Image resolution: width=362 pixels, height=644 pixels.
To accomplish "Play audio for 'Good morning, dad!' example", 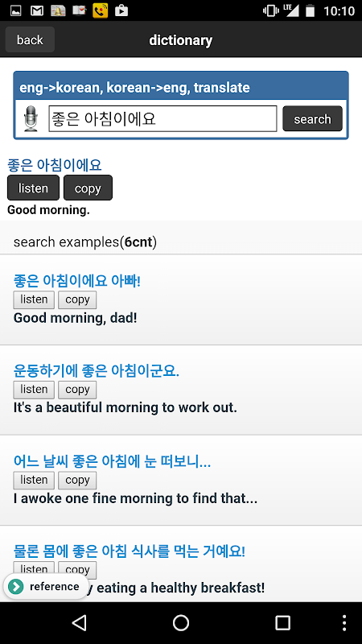I will coord(34,299).
